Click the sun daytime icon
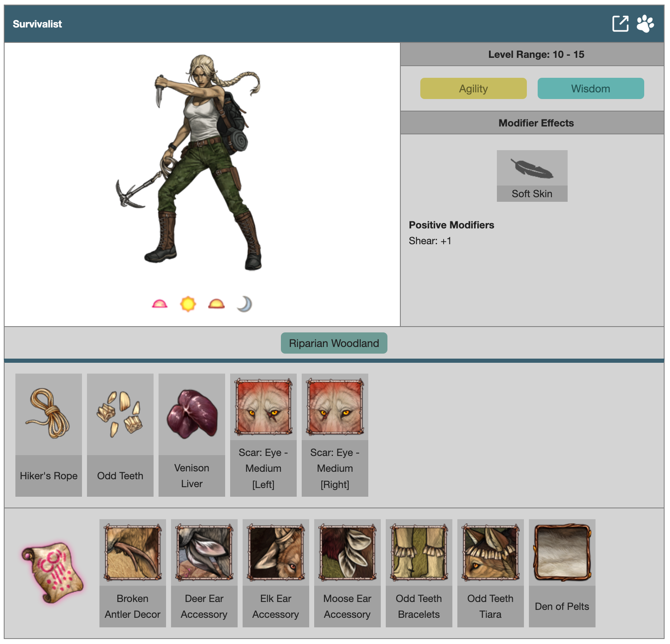The image size is (670, 644). [x=188, y=304]
